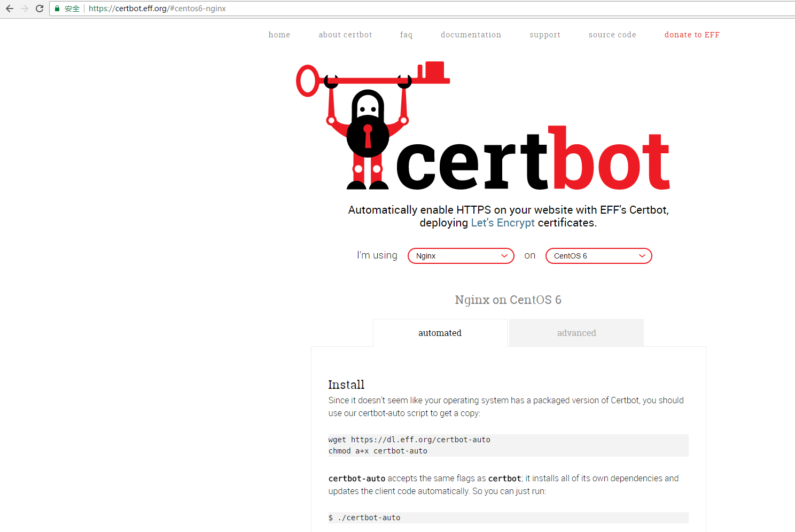The image size is (795, 532).
Task: Open the CentOS 6 system dropdown
Action: point(599,256)
